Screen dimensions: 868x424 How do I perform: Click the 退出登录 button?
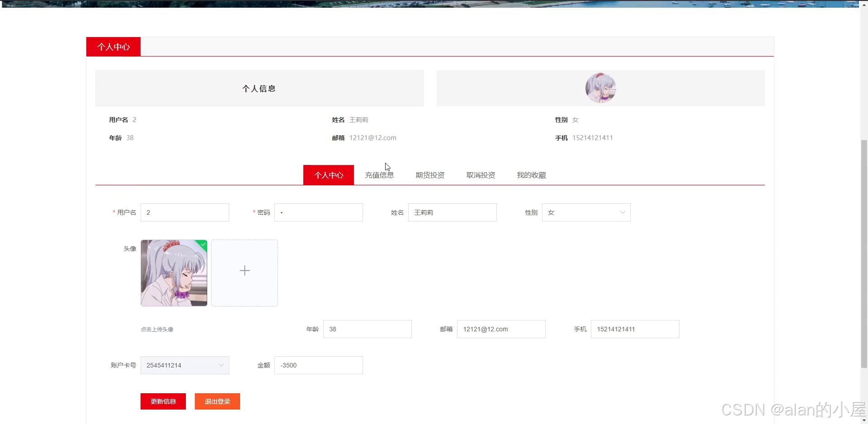pos(217,401)
